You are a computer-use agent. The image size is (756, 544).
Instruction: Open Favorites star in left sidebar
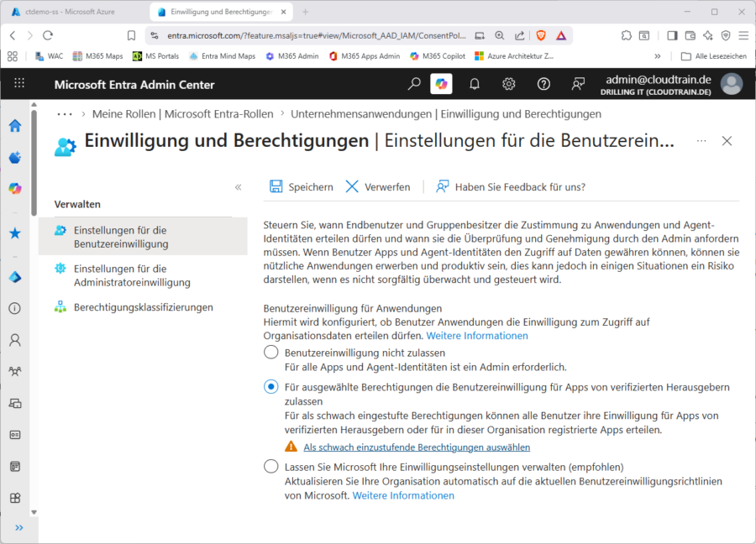click(15, 233)
